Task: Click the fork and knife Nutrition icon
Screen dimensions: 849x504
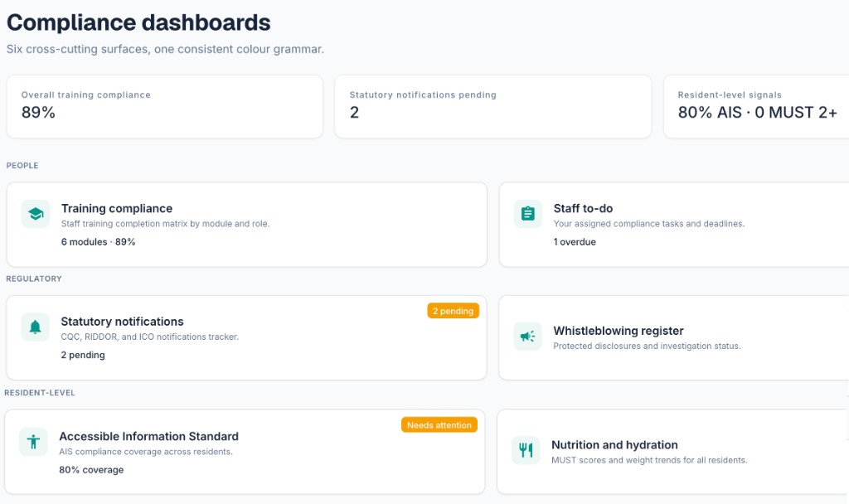Action: (526, 450)
